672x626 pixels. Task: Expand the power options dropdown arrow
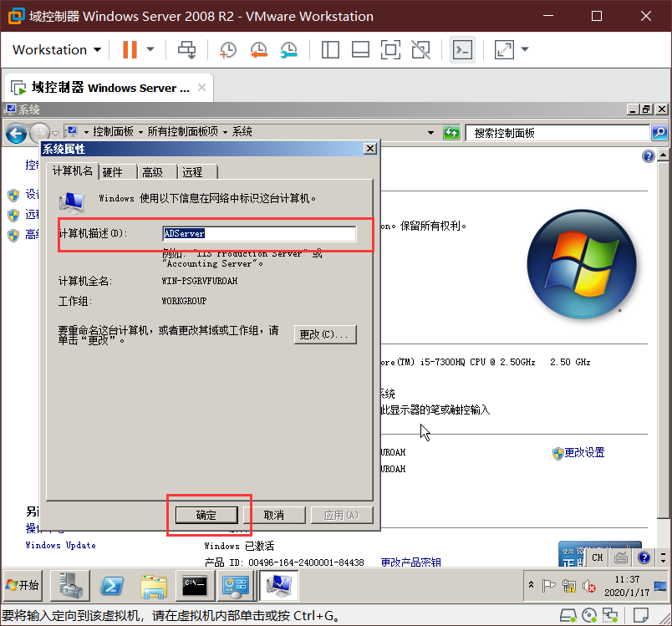click(150, 49)
